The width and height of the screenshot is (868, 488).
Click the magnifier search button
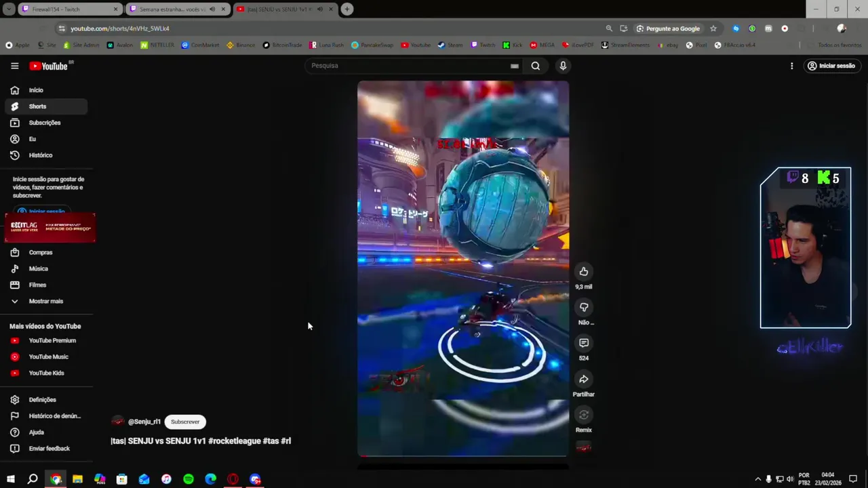coord(536,66)
